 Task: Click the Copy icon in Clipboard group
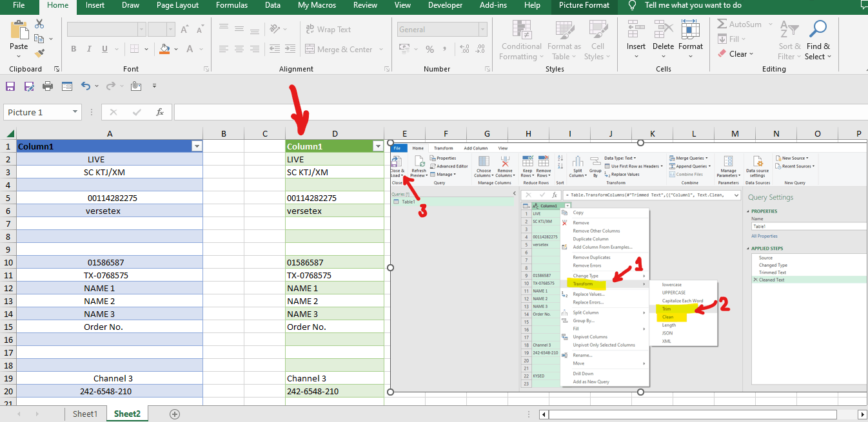39,39
